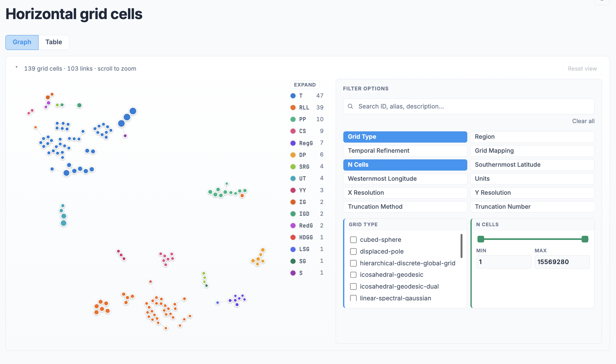Enable the displaced-pole checkbox
This screenshot has height=364, width=616.
[353, 251]
